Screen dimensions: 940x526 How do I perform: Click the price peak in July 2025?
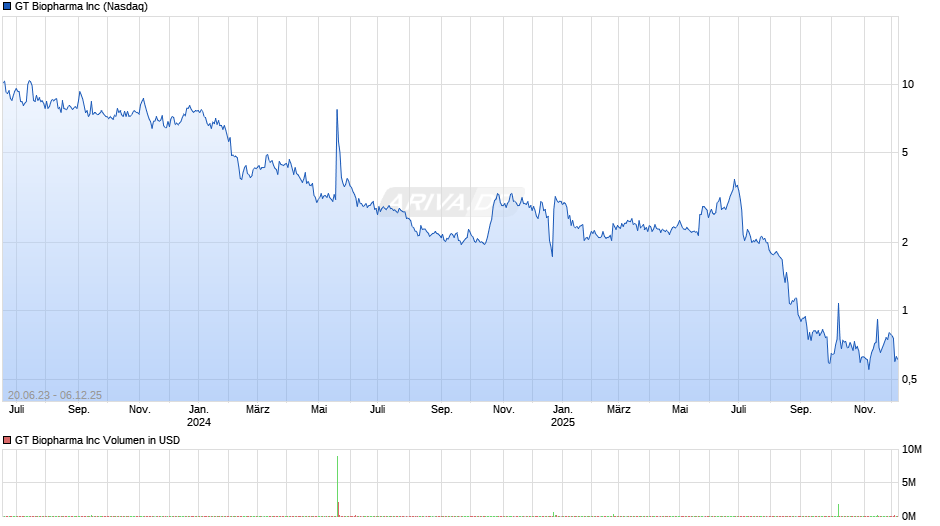tap(734, 181)
